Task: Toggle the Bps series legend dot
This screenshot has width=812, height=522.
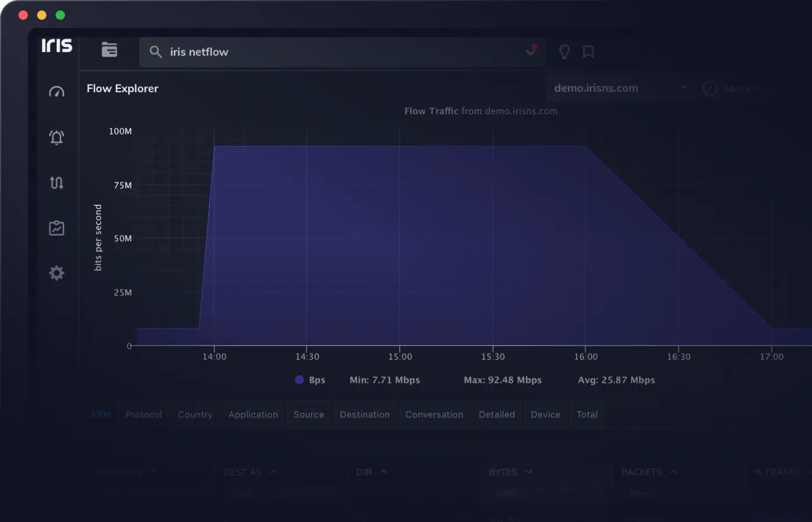Action: 299,380
